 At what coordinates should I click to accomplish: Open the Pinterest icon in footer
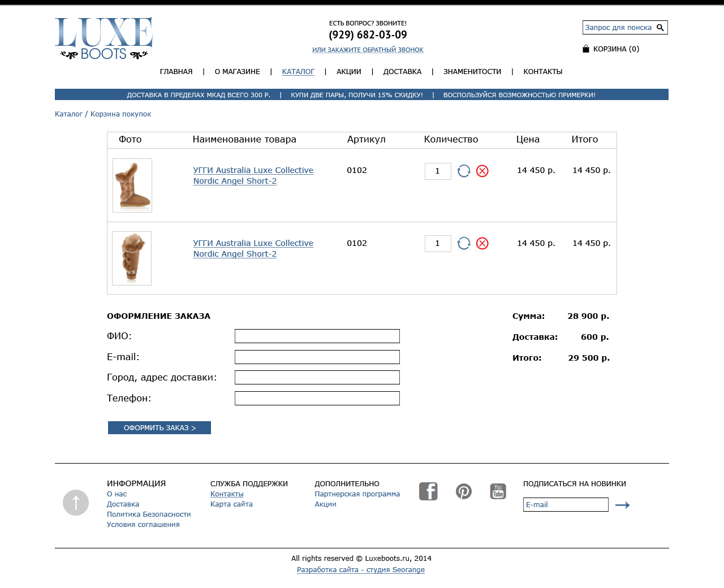coord(464,491)
